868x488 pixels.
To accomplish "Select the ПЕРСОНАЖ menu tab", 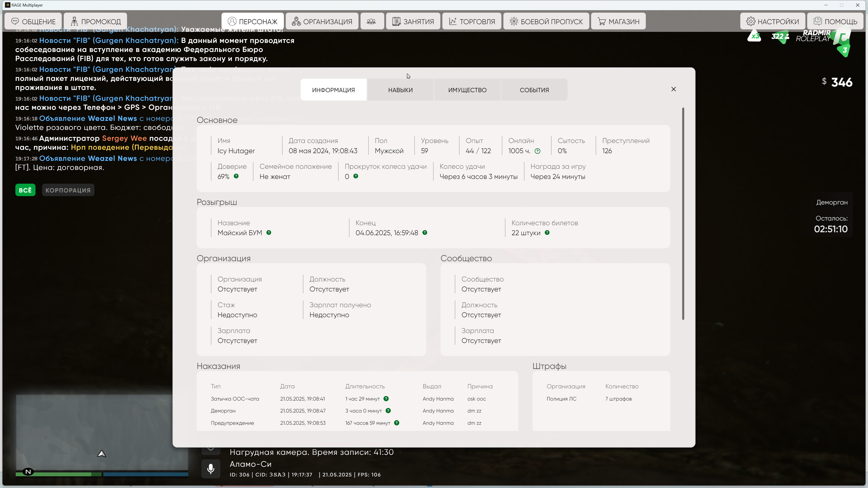I will tap(252, 21).
